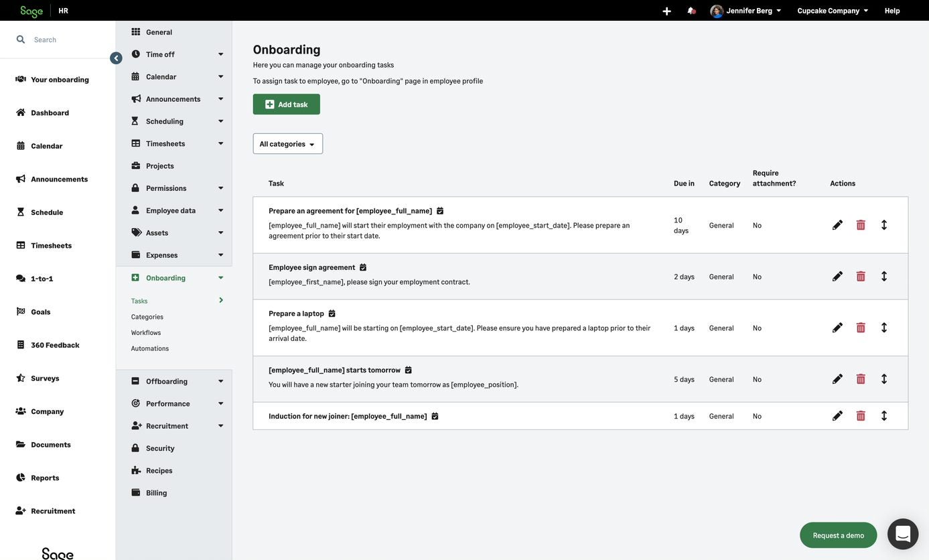The image size is (929, 560).
Task: Open Categories under Onboarding
Action: tap(147, 317)
